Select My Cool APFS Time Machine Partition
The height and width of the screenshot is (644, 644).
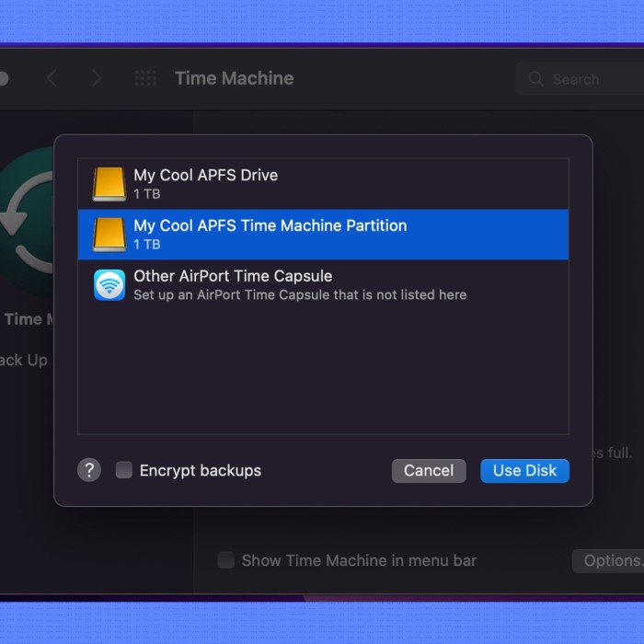[x=323, y=235]
